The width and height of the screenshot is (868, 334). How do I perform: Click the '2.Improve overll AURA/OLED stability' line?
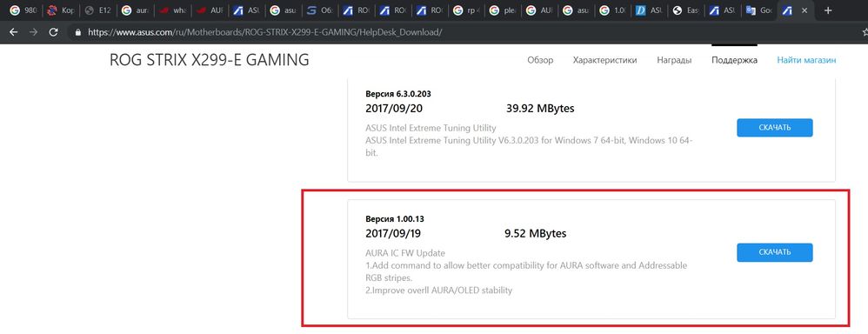pyautogui.click(x=439, y=291)
